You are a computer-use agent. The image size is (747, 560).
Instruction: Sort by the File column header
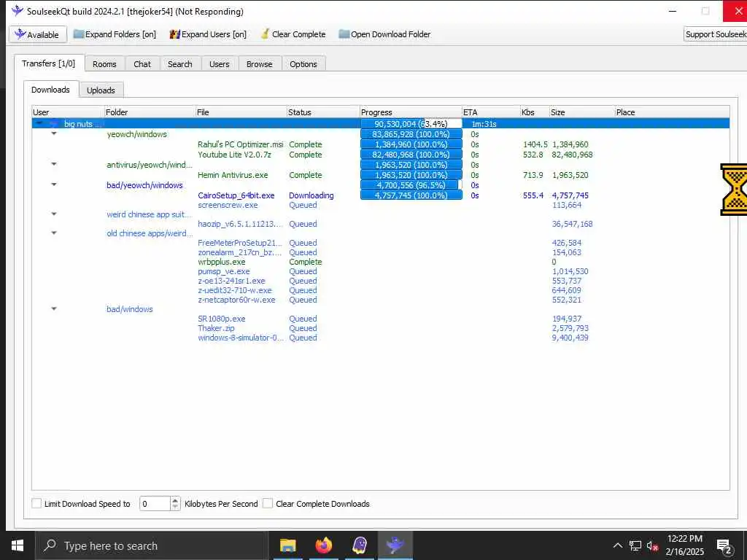pos(241,112)
